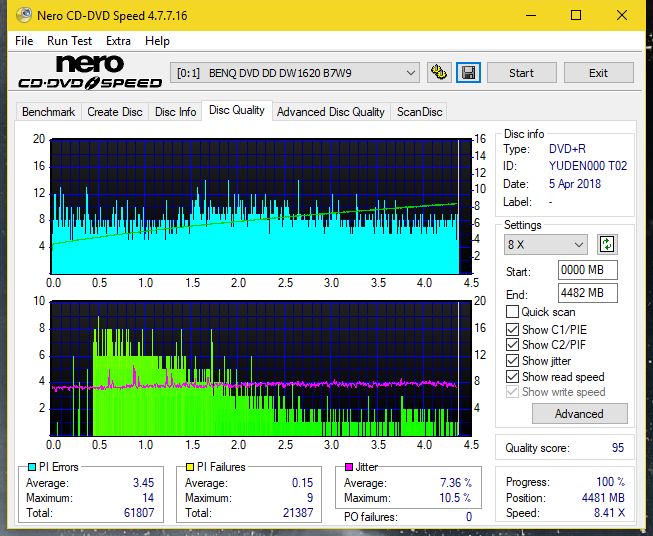Open the Run Test menu
Viewport: 653px width, 536px height.
click(x=69, y=41)
